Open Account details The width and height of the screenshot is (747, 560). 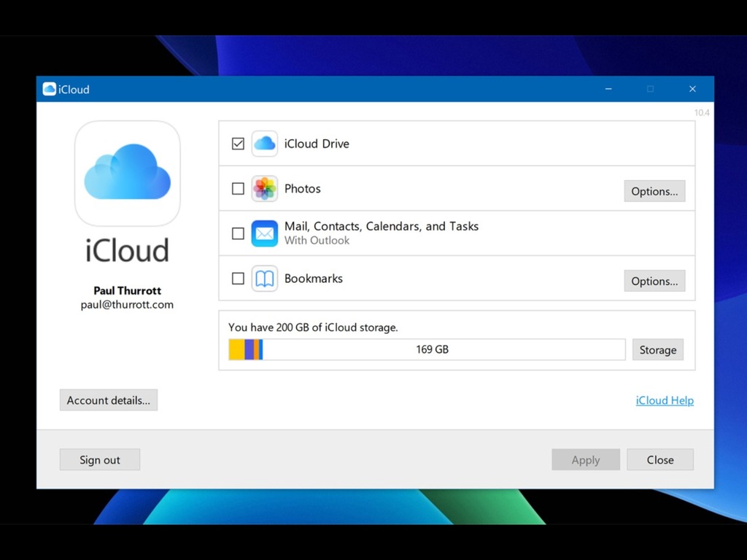pyautogui.click(x=109, y=400)
